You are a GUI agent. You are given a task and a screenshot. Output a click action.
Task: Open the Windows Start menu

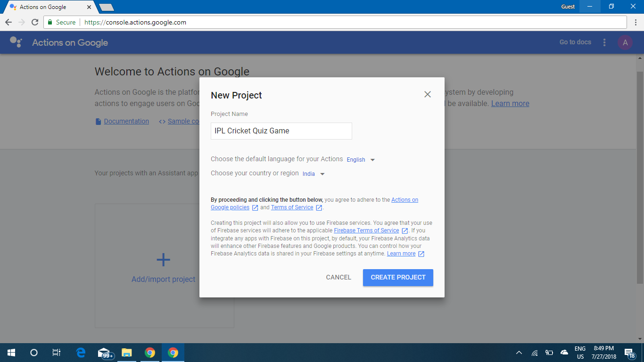coord(11,353)
